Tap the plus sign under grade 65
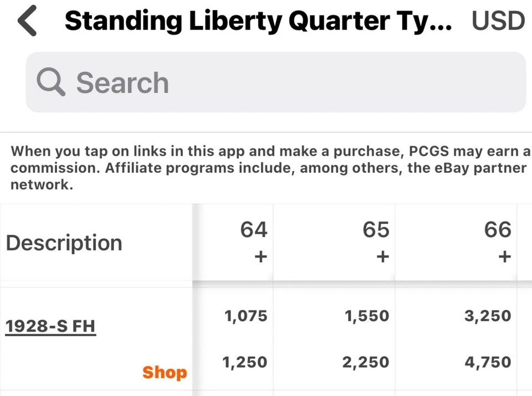The height and width of the screenshot is (396, 532). click(x=382, y=256)
